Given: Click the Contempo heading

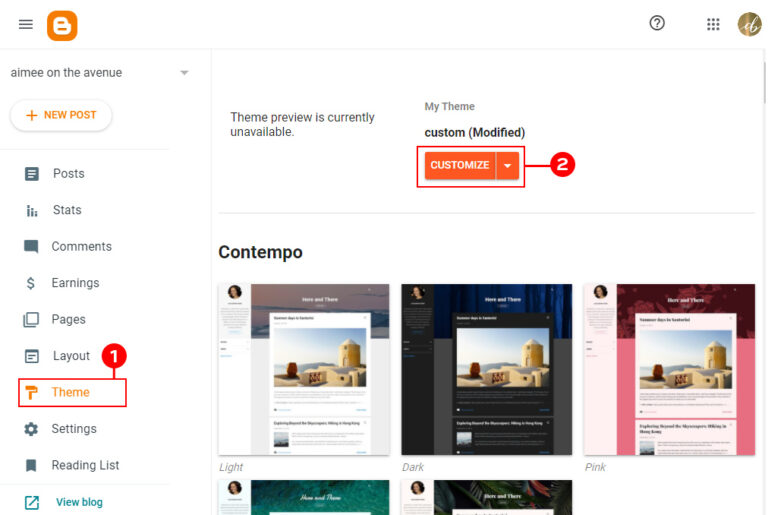Looking at the screenshot, I should tap(260, 252).
